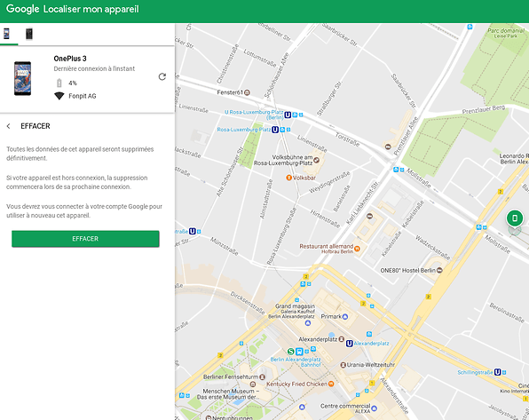
Task: Click the 4% battery value
Action: click(x=73, y=83)
